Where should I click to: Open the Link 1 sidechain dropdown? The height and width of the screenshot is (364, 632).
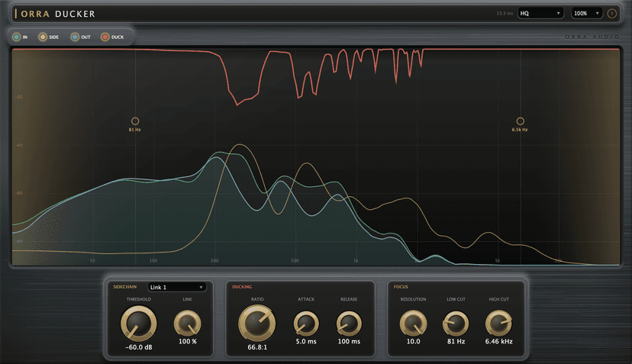click(177, 287)
